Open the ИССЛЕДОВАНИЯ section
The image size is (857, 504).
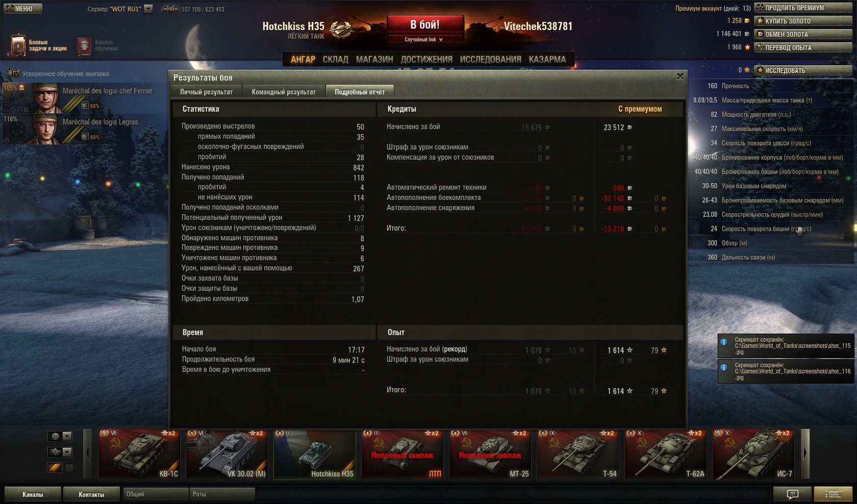pyautogui.click(x=491, y=59)
